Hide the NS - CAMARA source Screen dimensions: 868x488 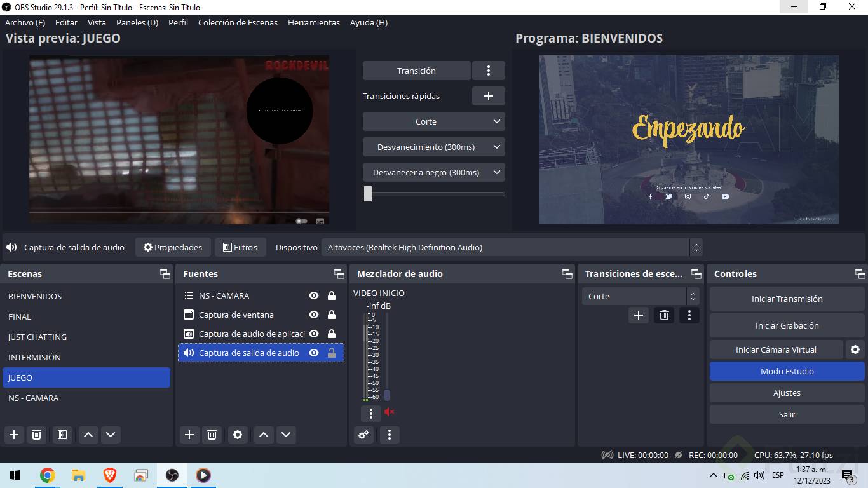pos(314,295)
